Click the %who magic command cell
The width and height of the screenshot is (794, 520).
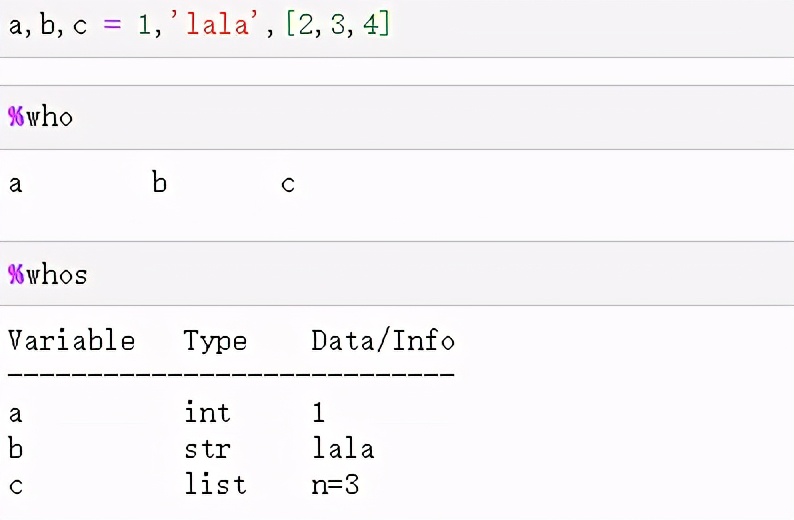click(397, 117)
